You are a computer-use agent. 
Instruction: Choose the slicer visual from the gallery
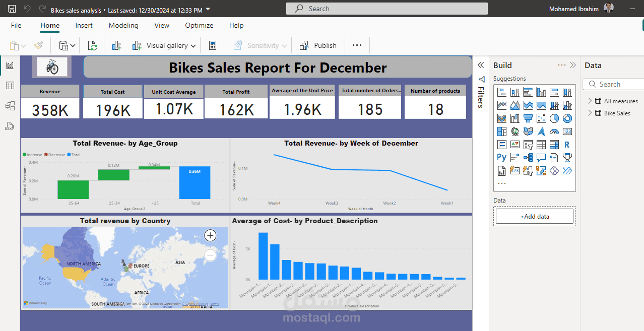pyautogui.click(x=528, y=144)
